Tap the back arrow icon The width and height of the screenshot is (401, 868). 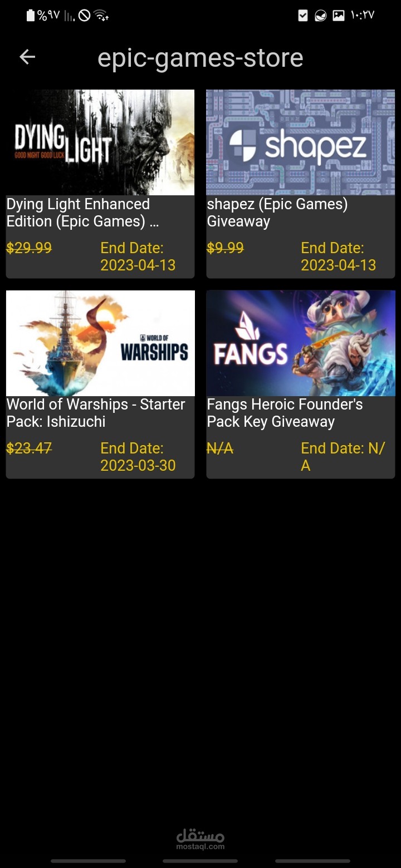point(27,57)
